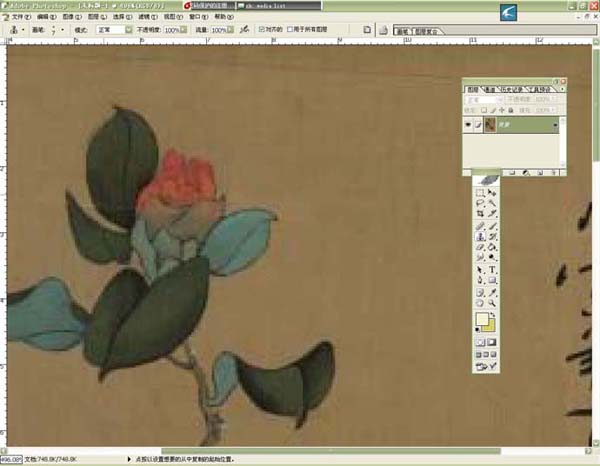Toggle lock all icon in Layers panel
The height and width of the screenshot is (466, 600).
[511, 110]
